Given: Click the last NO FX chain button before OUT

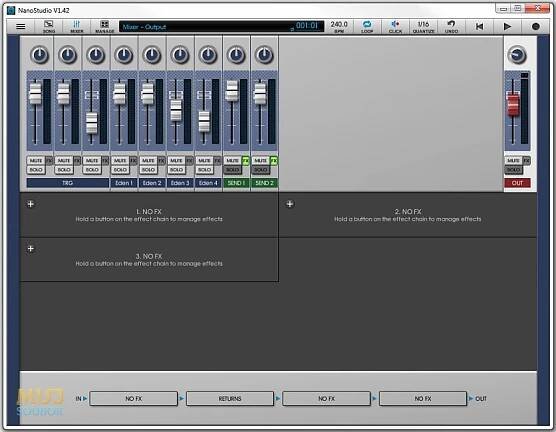Looking at the screenshot, I should pyautogui.click(x=423, y=399).
